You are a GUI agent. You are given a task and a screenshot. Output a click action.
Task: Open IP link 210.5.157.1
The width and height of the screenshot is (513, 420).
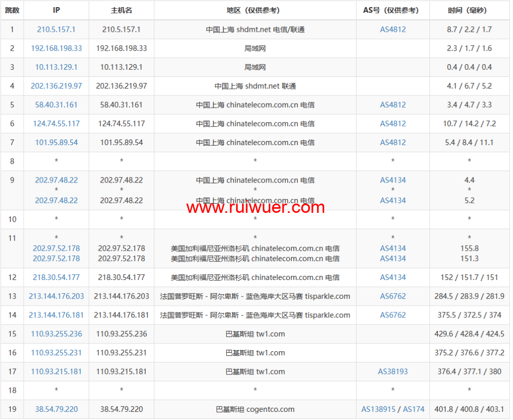click(x=56, y=30)
